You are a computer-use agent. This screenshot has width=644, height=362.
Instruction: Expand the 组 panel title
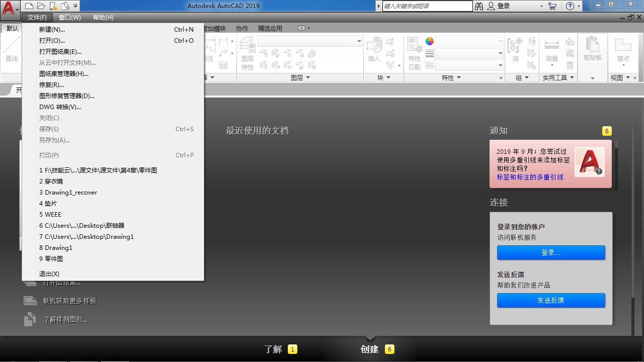point(522,78)
